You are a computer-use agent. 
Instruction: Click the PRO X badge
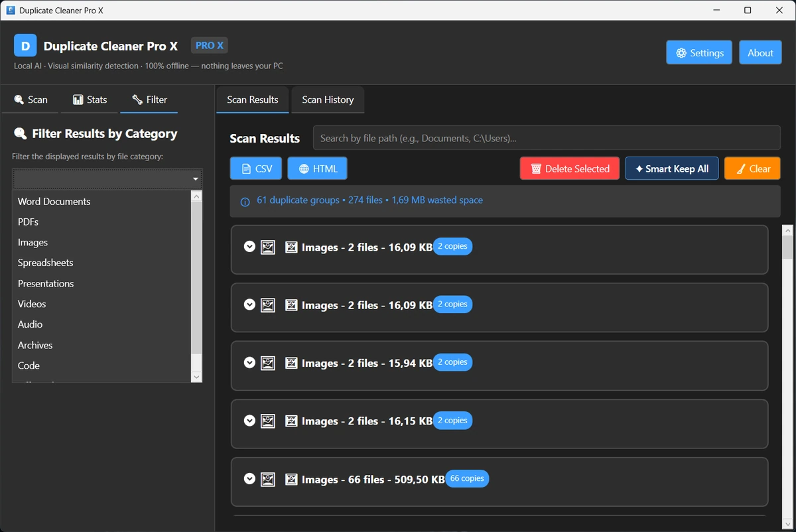point(210,45)
